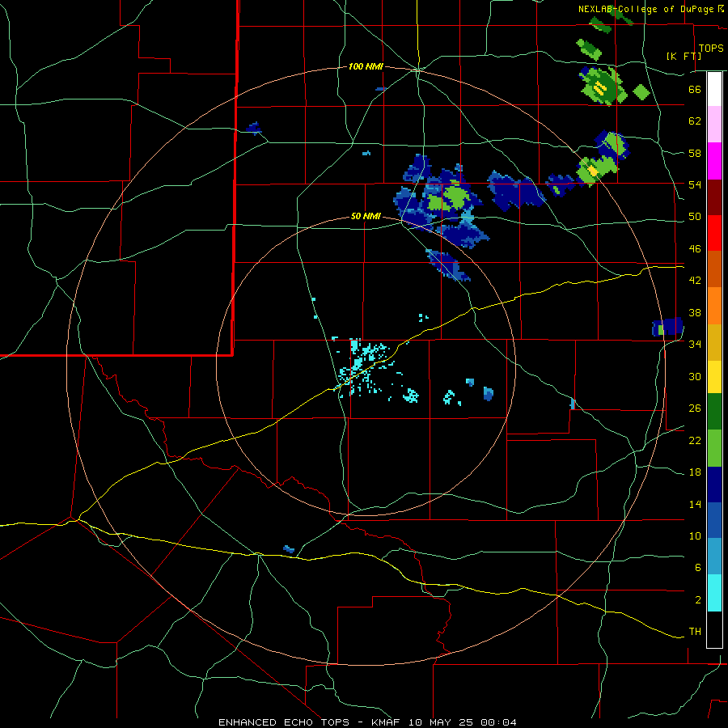Click the gold legend swatch
Viewport: 728px width, 728px height.
click(714, 342)
